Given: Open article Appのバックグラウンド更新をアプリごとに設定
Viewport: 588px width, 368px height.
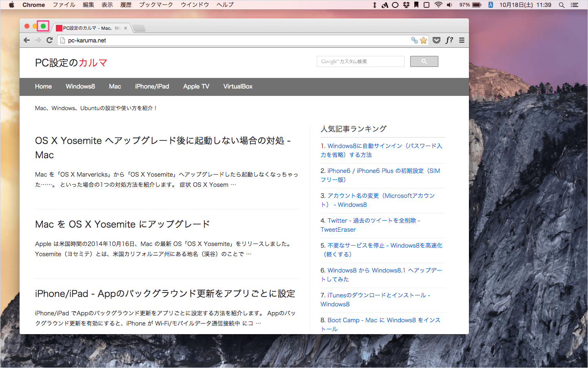Looking at the screenshot, I should (165, 294).
